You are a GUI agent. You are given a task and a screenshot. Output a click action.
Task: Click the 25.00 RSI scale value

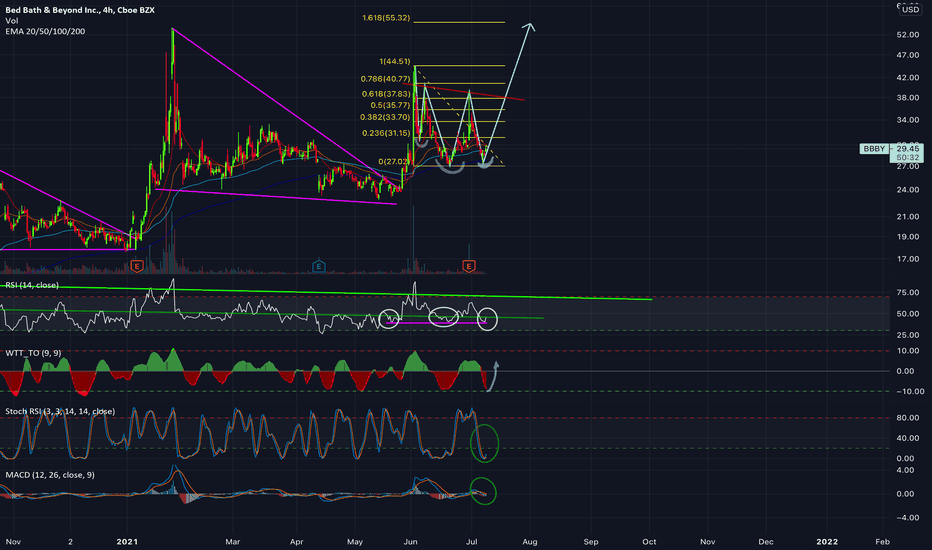(x=908, y=335)
